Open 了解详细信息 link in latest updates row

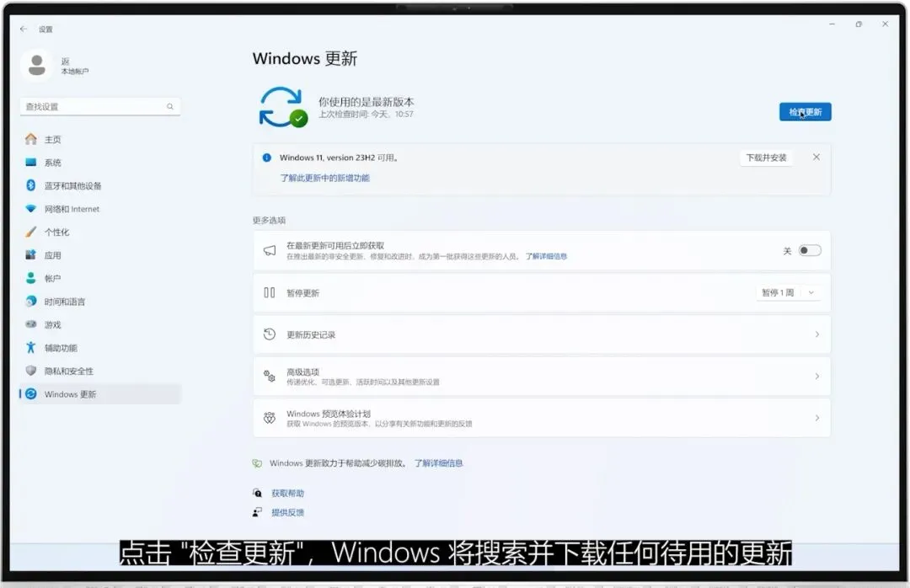point(546,256)
